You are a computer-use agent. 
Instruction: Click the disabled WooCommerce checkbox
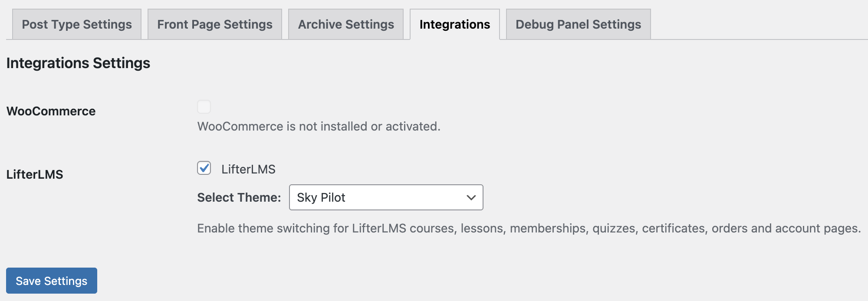(x=204, y=107)
